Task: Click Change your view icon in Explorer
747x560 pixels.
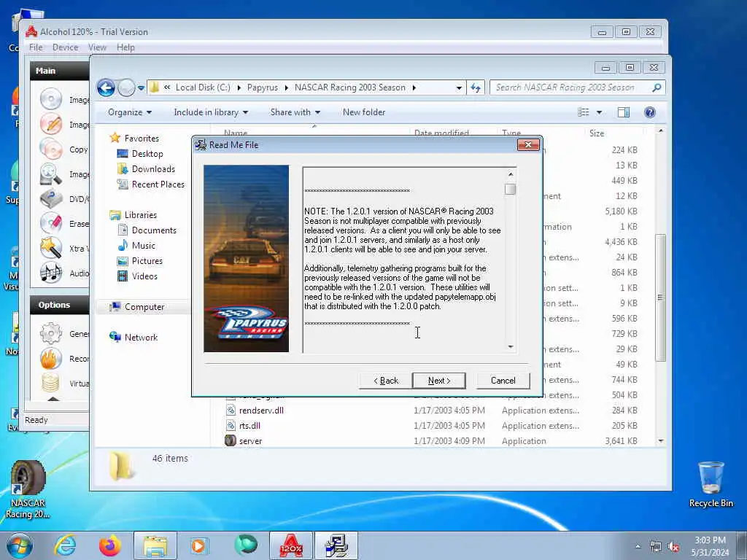Action: [x=584, y=112]
